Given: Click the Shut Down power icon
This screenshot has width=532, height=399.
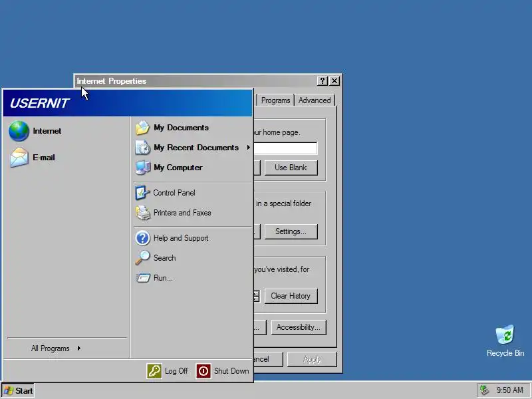Looking at the screenshot, I should [x=203, y=371].
